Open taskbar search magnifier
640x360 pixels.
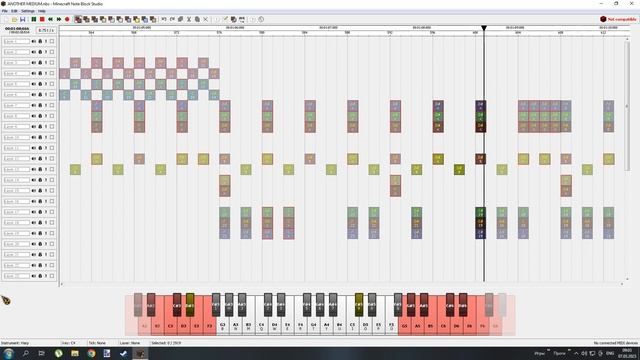pos(25,353)
